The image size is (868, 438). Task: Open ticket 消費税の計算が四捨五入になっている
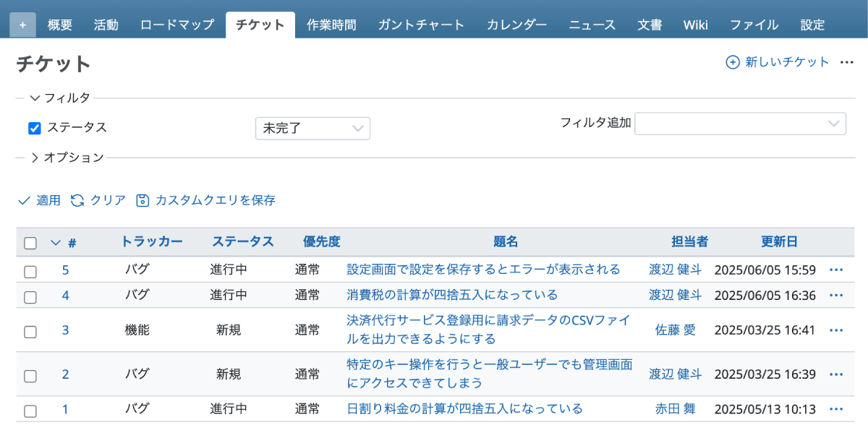coord(452,295)
